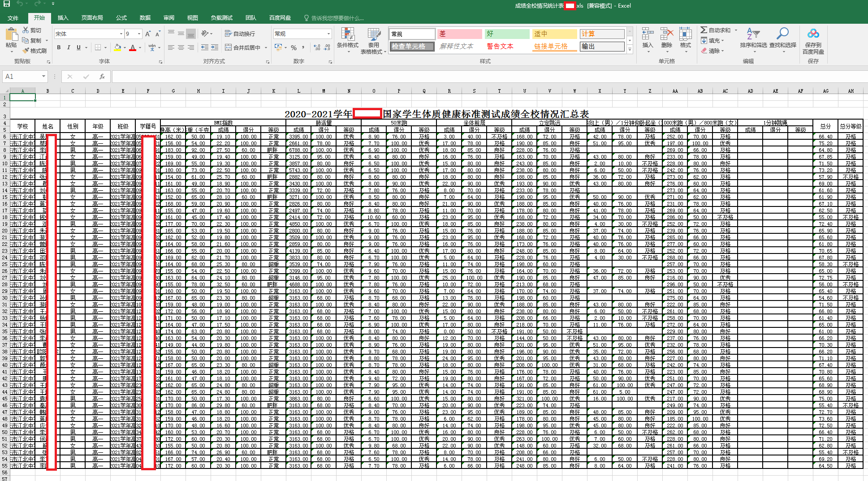Switch to 插入 (Insert) tab

[63, 18]
